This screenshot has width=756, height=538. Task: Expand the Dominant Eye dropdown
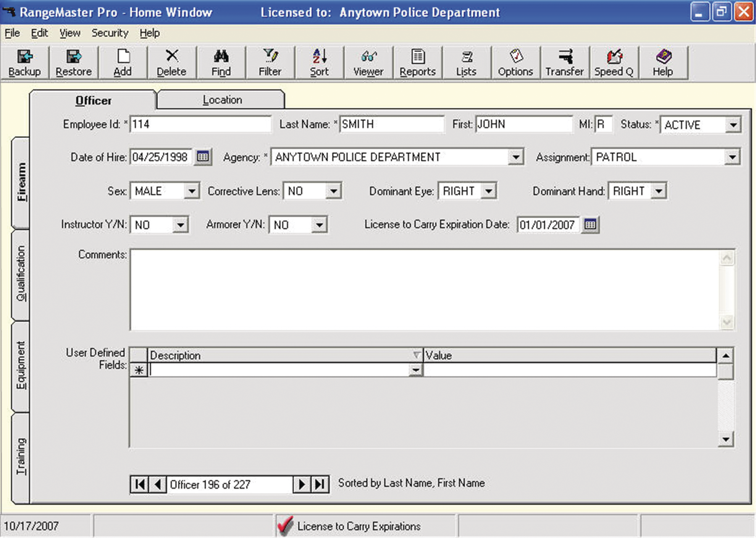coord(488,191)
